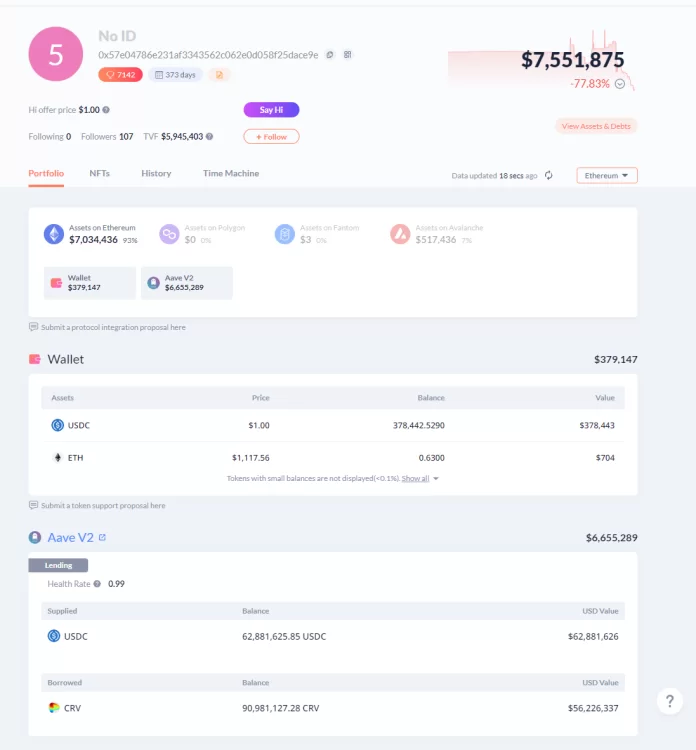Show all small-balance tokens
This screenshot has width=696, height=750.
pyautogui.click(x=415, y=478)
